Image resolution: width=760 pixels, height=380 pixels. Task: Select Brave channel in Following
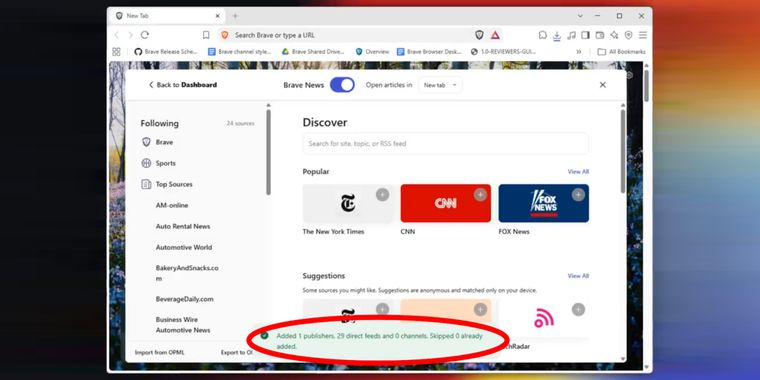[x=164, y=142]
